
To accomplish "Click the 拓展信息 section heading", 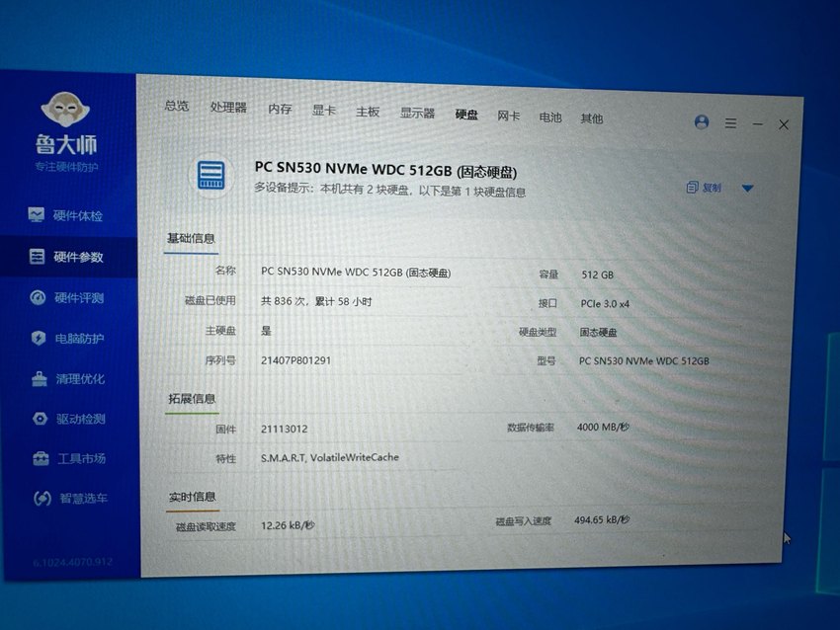I will pos(192,398).
